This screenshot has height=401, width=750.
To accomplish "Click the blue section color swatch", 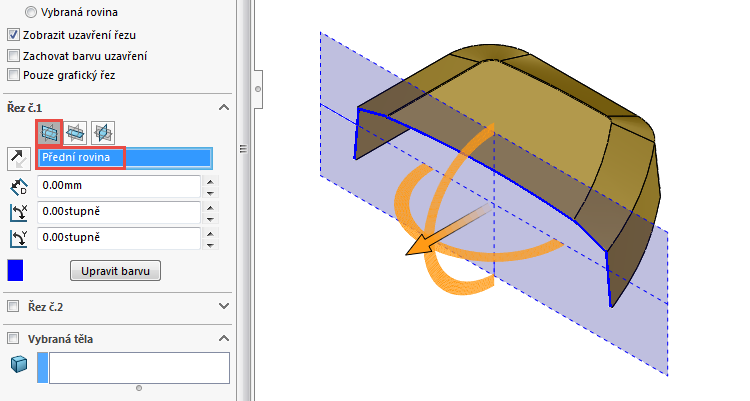I will click(15, 270).
